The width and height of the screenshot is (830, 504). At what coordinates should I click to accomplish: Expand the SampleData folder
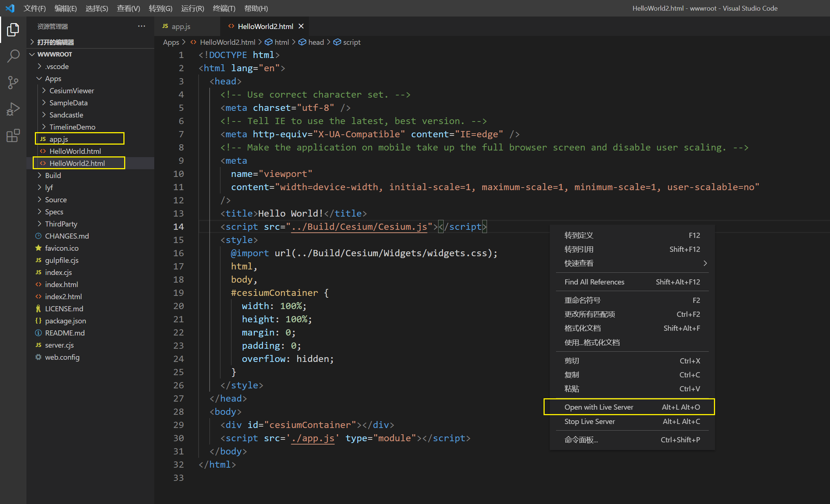[44, 103]
